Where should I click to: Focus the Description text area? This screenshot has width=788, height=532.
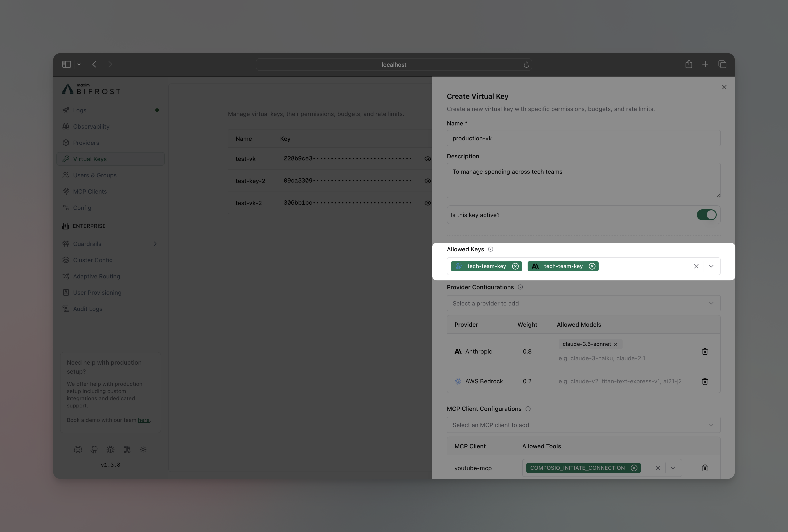(x=583, y=181)
